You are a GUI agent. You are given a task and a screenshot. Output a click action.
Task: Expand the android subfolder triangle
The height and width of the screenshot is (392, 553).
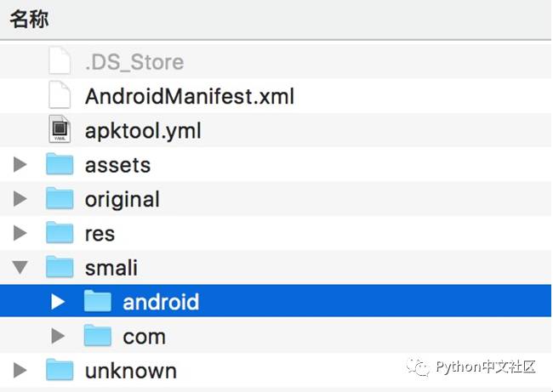tap(58, 302)
